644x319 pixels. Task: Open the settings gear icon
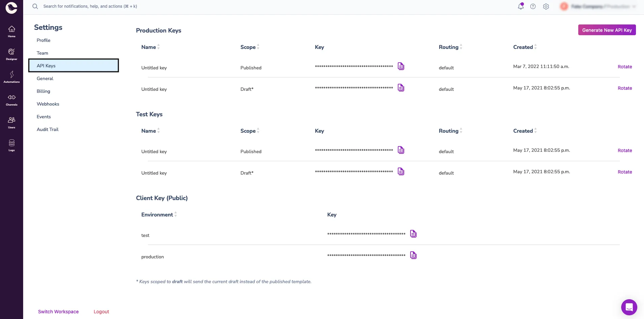(x=546, y=6)
